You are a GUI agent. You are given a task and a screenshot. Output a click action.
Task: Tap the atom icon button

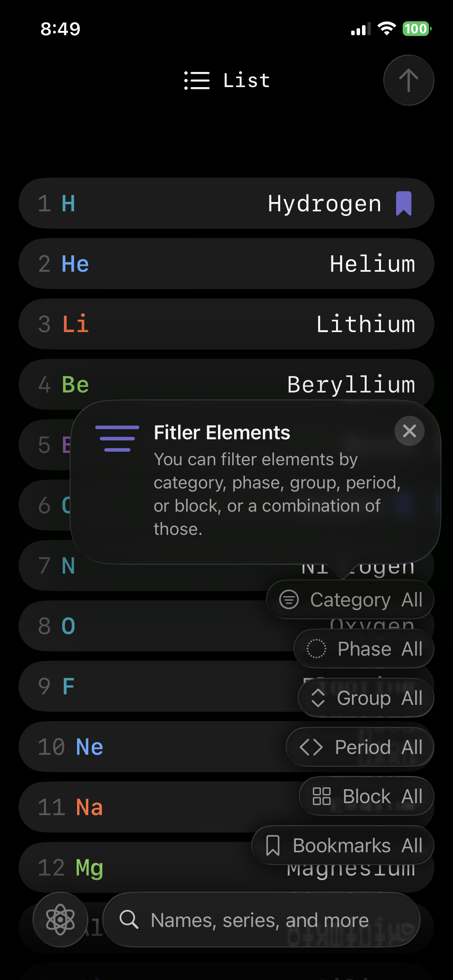60,919
